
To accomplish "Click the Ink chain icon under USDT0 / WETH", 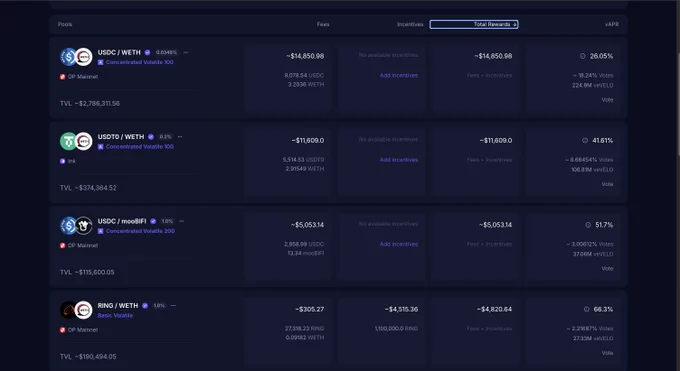I will (x=62, y=161).
